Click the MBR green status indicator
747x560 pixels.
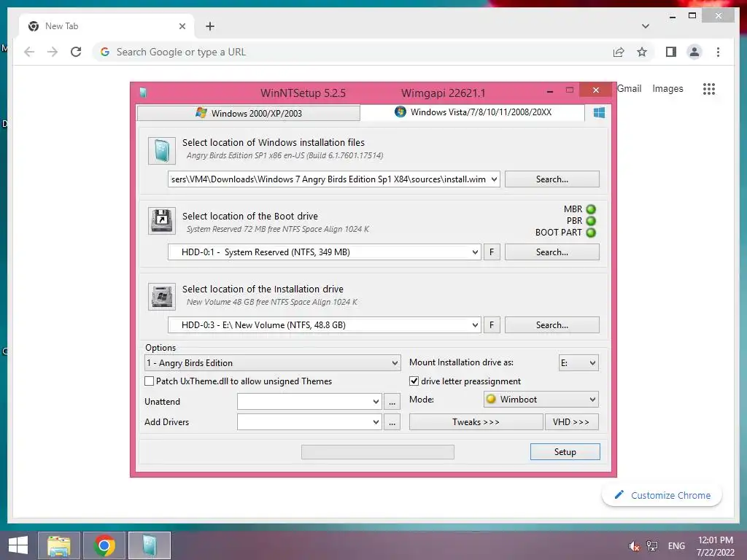(x=591, y=209)
